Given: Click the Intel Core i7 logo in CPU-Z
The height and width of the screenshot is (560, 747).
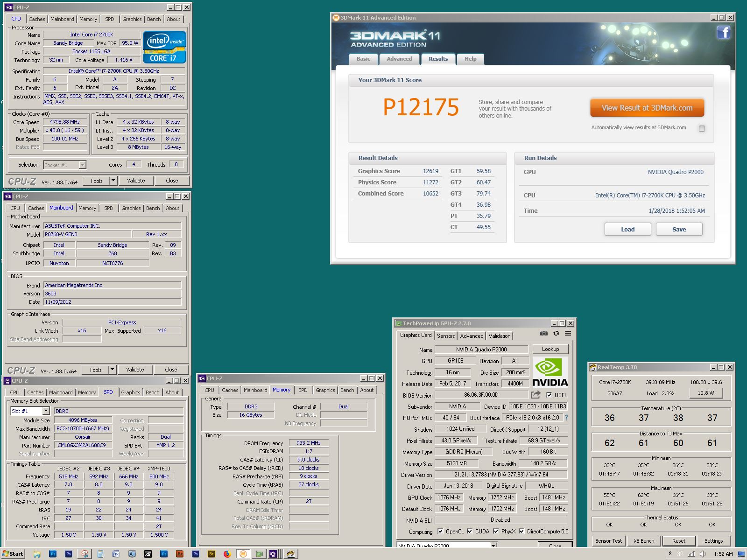Looking at the screenshot, I should (x=164, y=47).
